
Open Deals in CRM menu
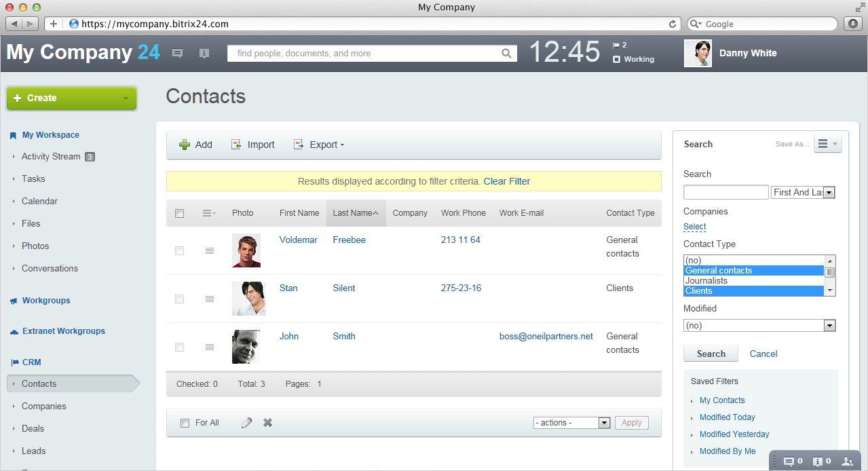point(33,428)
